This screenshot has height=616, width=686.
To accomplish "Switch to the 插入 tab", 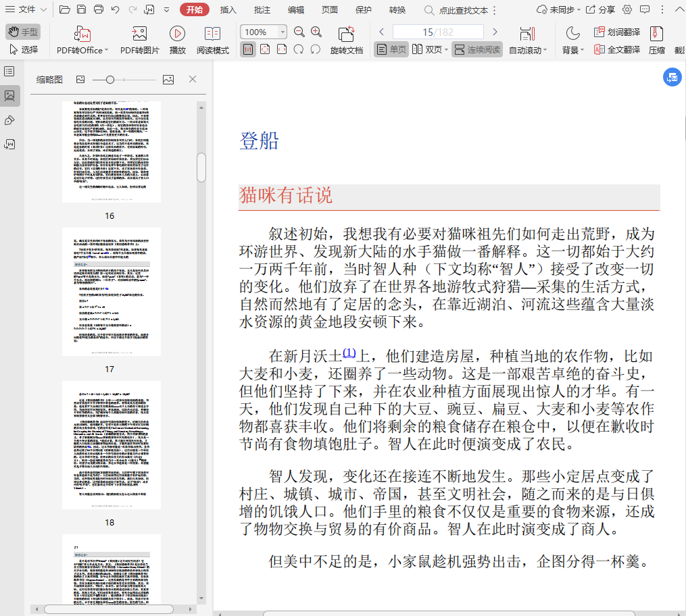I will [x=228, y=9].
